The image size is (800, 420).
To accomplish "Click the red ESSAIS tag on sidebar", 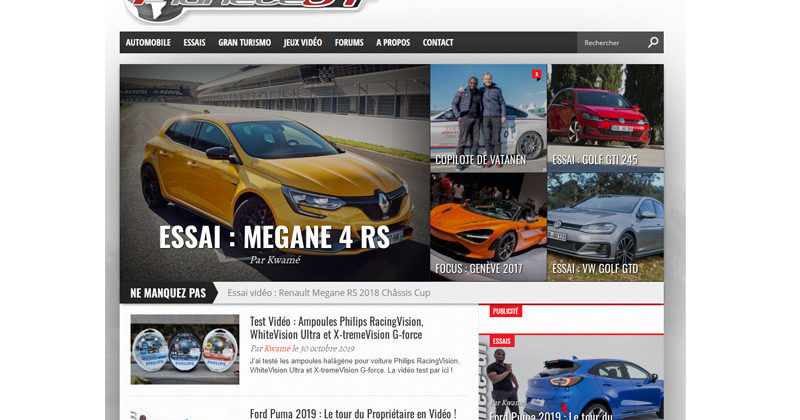I will [x=502, y=341].
